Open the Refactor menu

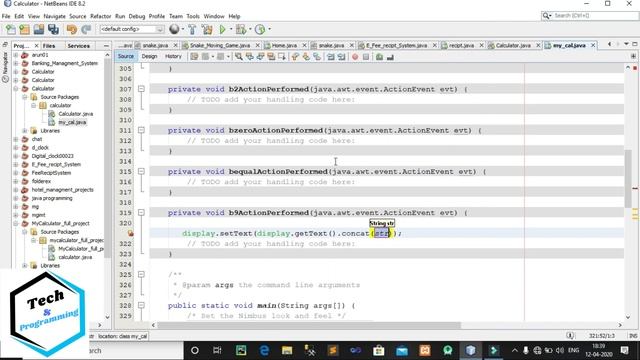[x=100, y=16]
